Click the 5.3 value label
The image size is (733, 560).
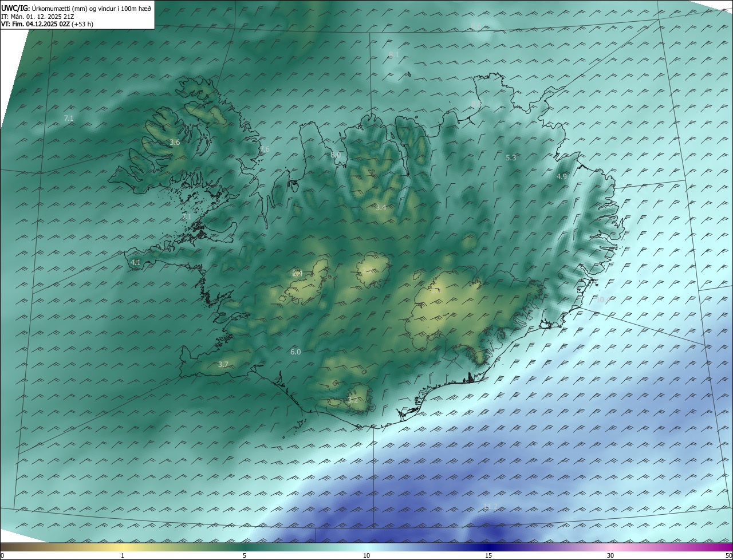click(x=511, y=157)
